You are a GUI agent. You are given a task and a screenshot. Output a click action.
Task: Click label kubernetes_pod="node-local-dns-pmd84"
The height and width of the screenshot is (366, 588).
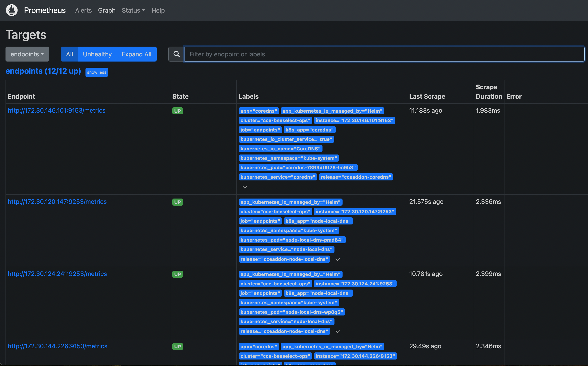[x=292, y=240]
